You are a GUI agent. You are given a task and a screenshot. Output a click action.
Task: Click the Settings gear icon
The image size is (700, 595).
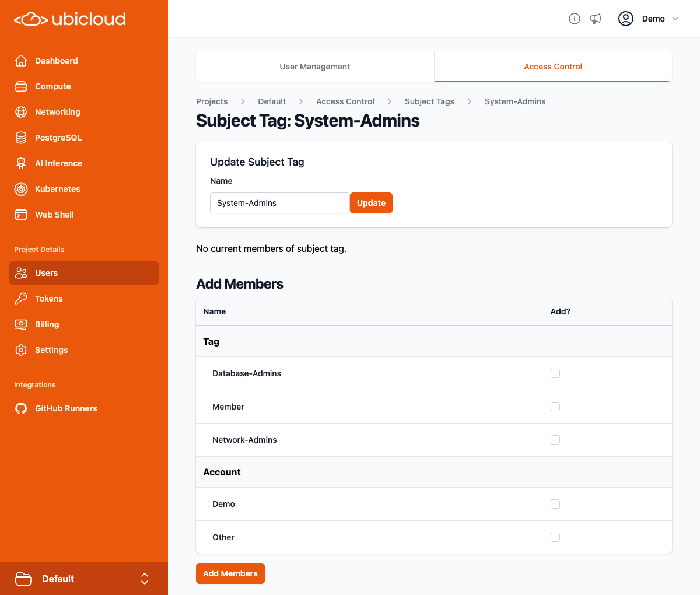(x=21, y=350)
